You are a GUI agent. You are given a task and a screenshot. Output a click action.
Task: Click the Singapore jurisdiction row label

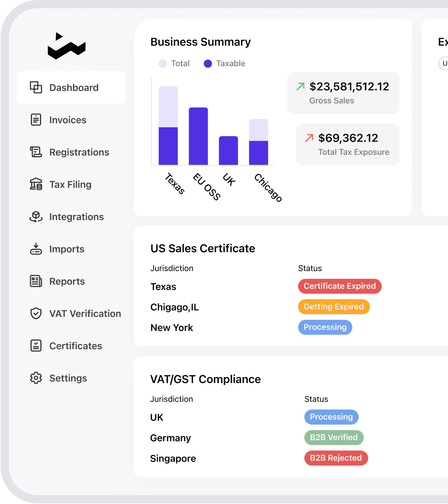click(x=173, y=459)
